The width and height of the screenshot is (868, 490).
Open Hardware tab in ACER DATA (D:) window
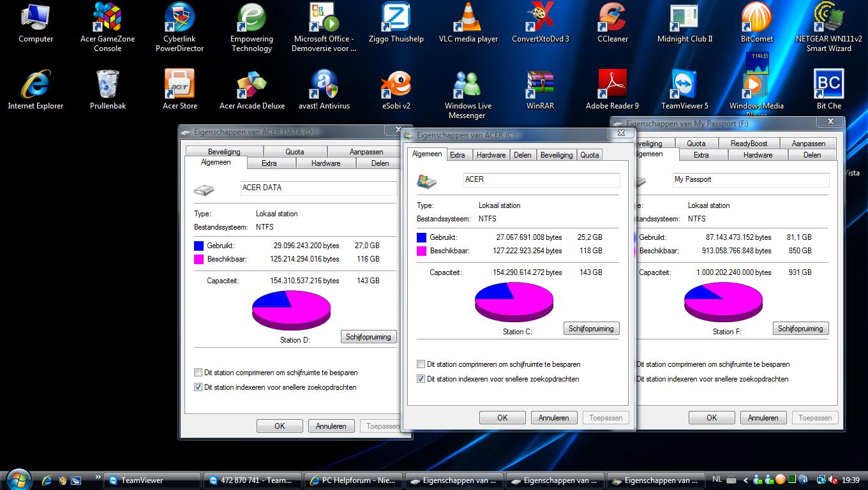click(x=326, y=163)
